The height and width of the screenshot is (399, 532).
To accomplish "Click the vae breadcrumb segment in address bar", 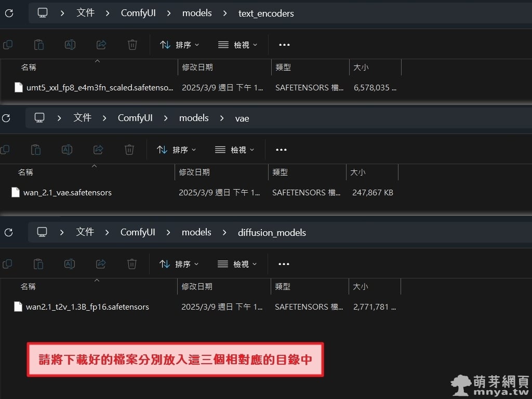I will 242,118.
